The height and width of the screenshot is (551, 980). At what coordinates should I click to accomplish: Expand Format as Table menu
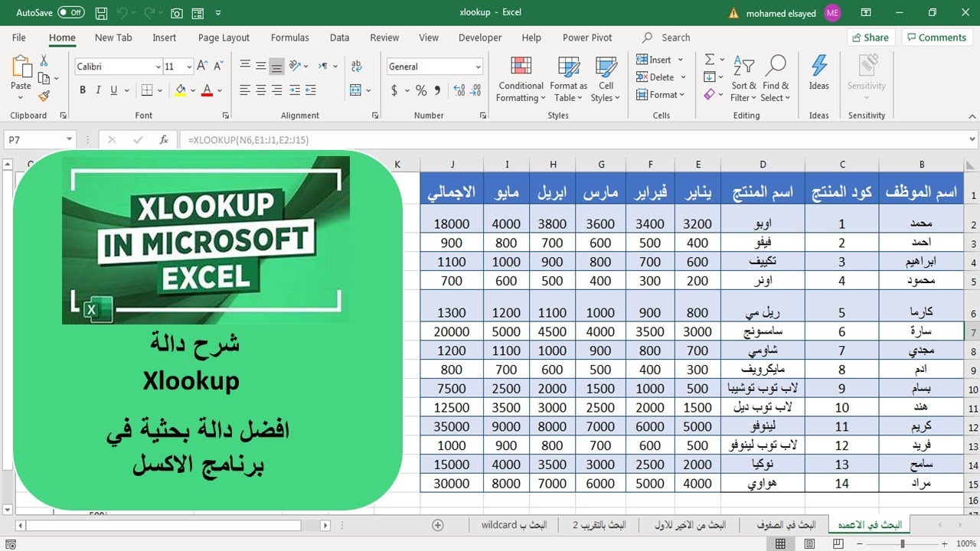tap(568, 79)
